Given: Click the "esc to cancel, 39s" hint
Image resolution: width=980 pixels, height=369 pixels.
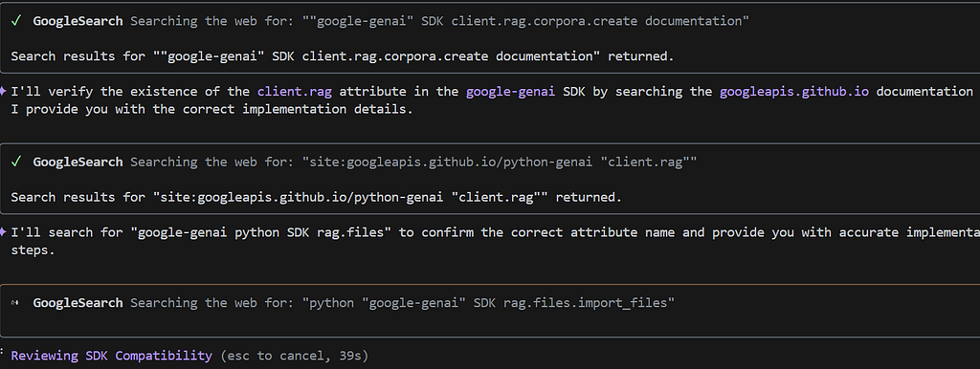Looking at the screenshot, I should point(295,356).
